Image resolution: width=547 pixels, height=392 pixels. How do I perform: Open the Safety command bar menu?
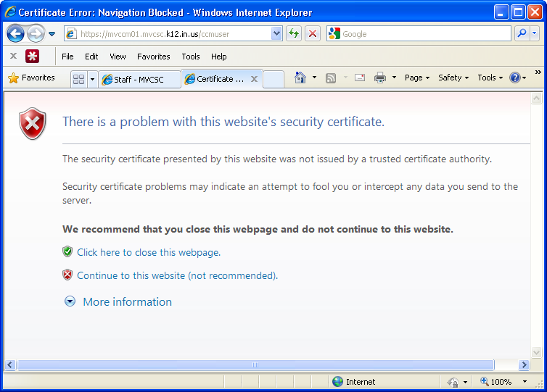(x=453, y=78)
